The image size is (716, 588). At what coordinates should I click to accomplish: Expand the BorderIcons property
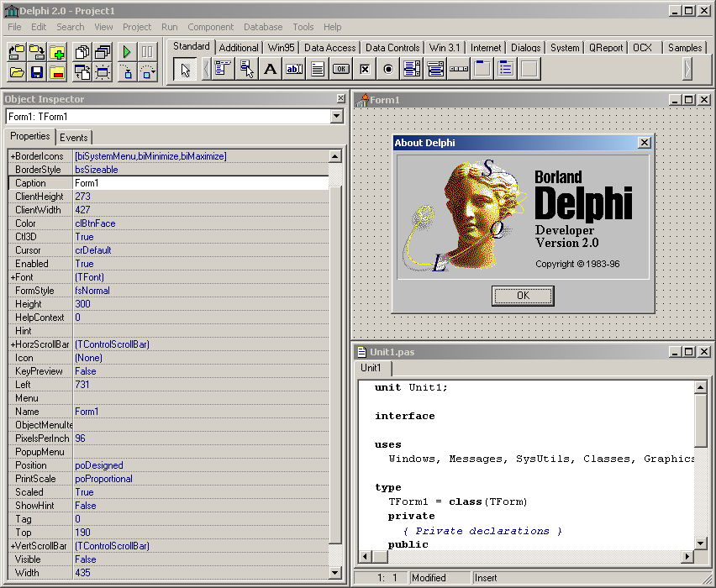13,156
